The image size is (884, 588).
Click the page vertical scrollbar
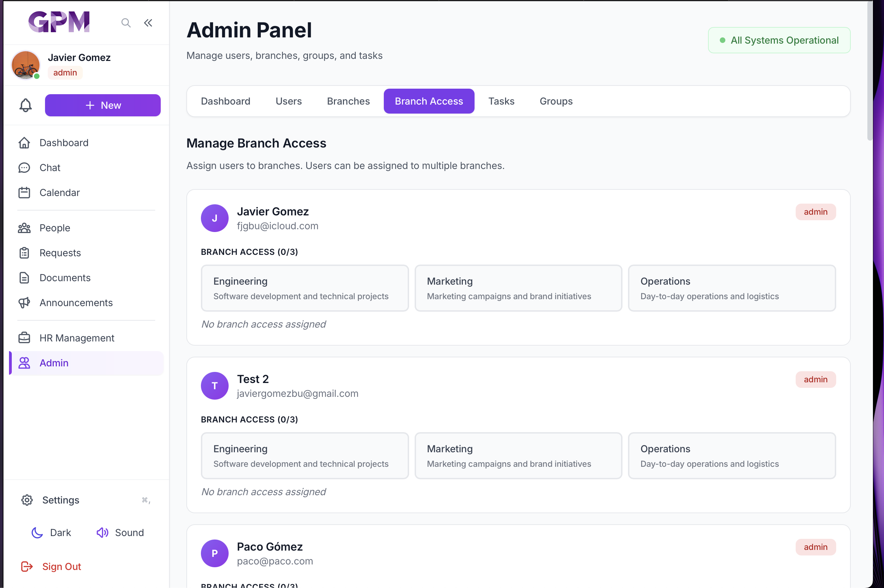(x=870, y=71)
